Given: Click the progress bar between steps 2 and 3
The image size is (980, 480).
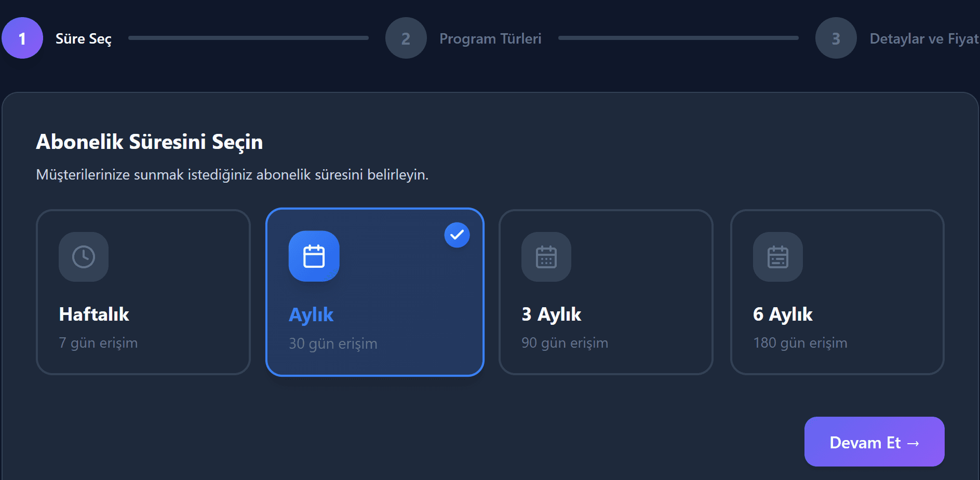Looking at the screenshot, I should pyautogui.click(x=678, y=38).
